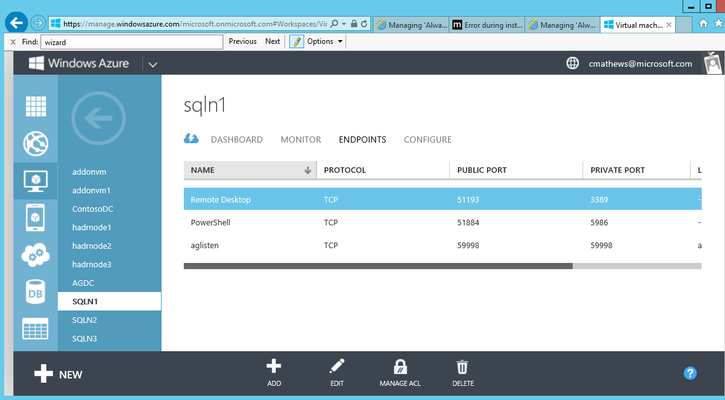Click the browser back arrow button
This screenshot has height=400, width=725.
tap(17, 23)
